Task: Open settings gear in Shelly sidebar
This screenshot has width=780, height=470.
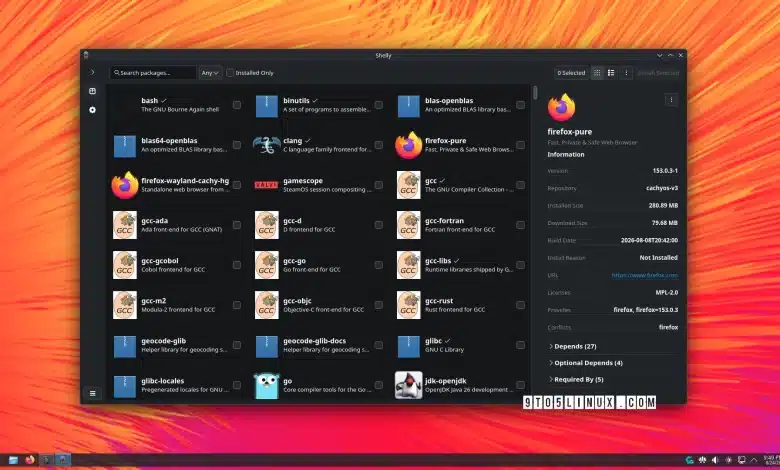Action: 93,110
